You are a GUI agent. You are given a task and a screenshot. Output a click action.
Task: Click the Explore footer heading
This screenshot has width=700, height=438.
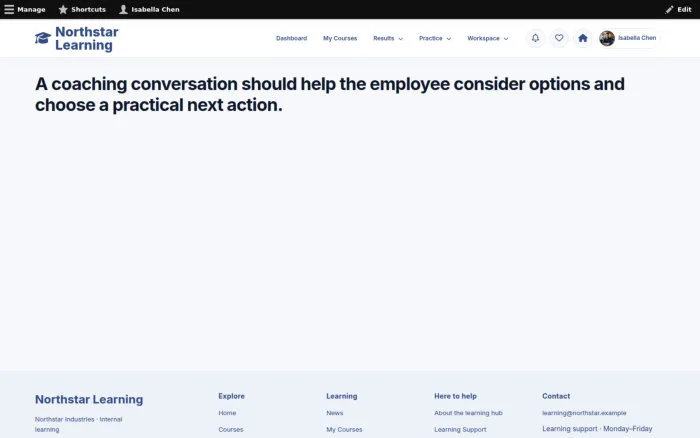(x=231, y=396)
